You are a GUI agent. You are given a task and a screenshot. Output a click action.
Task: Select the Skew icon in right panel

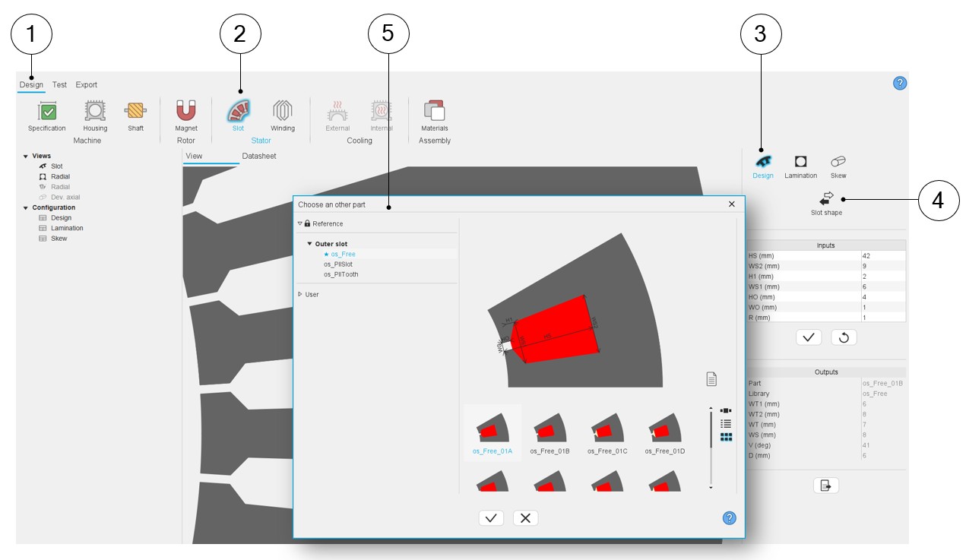pos(838,161)
